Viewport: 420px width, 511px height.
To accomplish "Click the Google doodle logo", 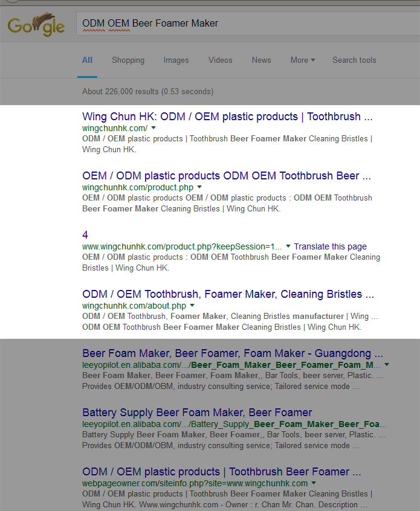I will (x=36, y=24).
